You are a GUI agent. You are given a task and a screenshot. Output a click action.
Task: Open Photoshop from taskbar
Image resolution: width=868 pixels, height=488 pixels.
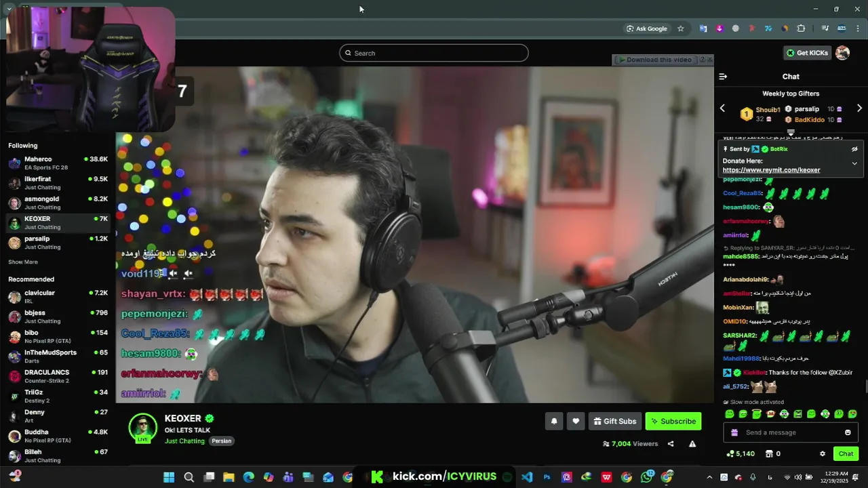pyautogui.click(x=547, y=477)
